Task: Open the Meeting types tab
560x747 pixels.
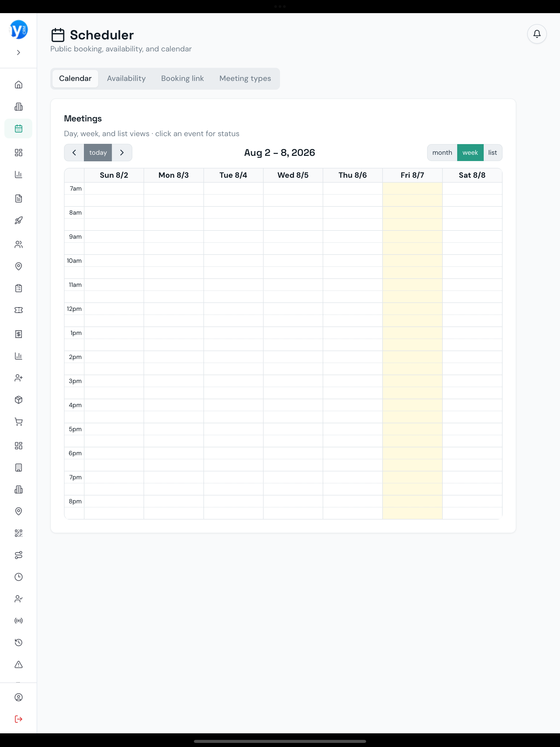Action: click(245, 79)
